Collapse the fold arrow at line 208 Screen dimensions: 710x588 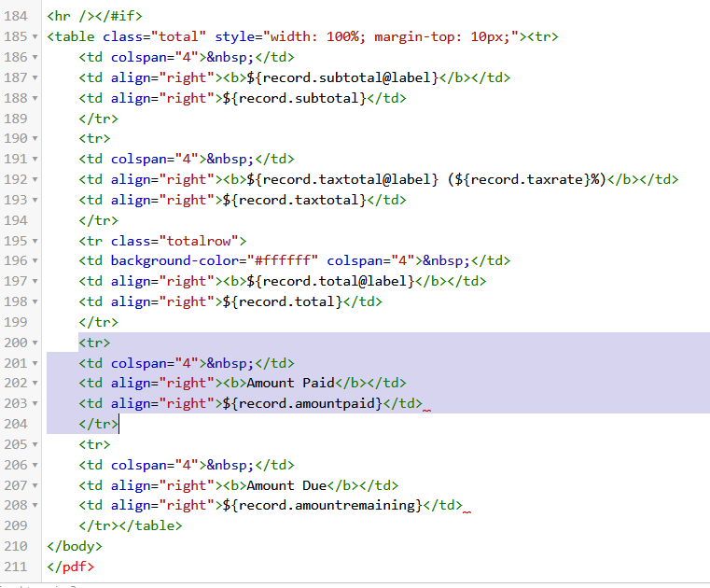click(x=35, y=505)
